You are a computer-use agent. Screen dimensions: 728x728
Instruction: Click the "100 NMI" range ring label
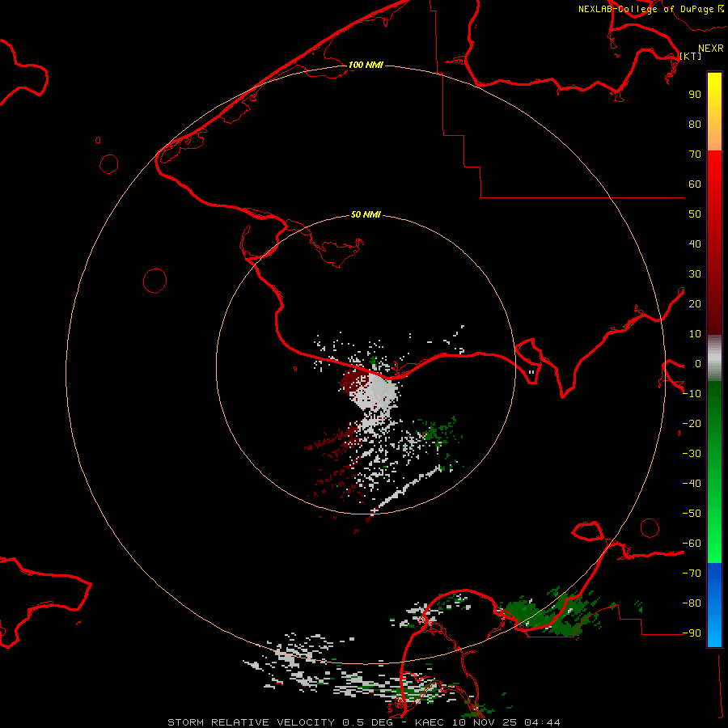366,65
